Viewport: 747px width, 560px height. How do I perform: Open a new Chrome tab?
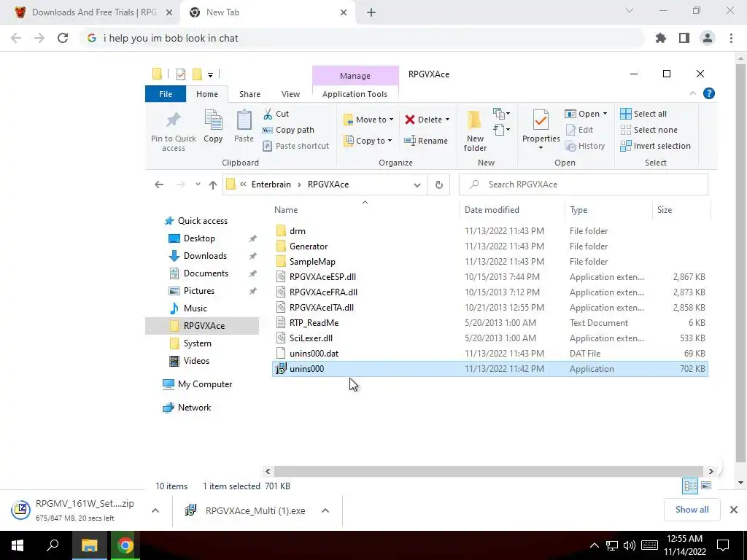[371, 13]
